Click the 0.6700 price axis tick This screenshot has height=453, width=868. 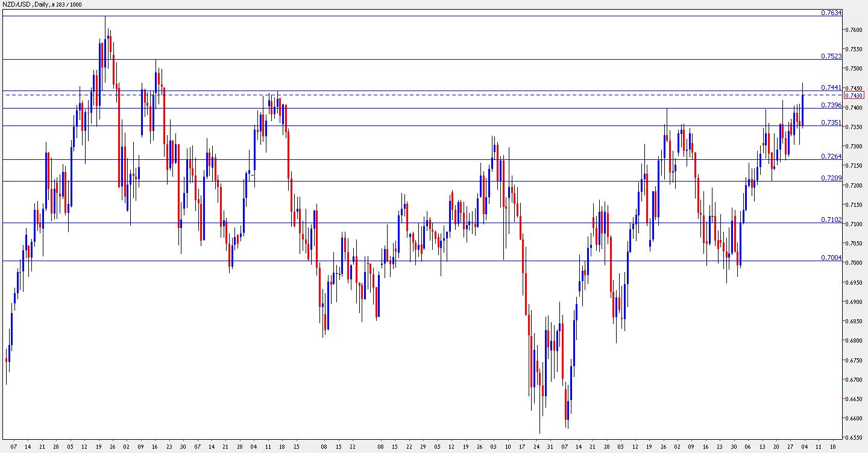(854, 380)
